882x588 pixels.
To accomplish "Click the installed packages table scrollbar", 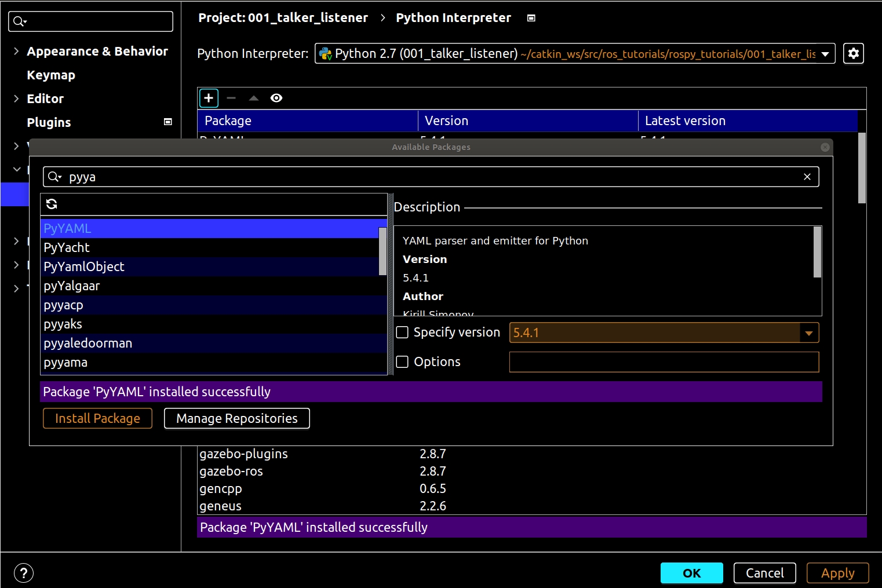I will [x=862, y=168].
